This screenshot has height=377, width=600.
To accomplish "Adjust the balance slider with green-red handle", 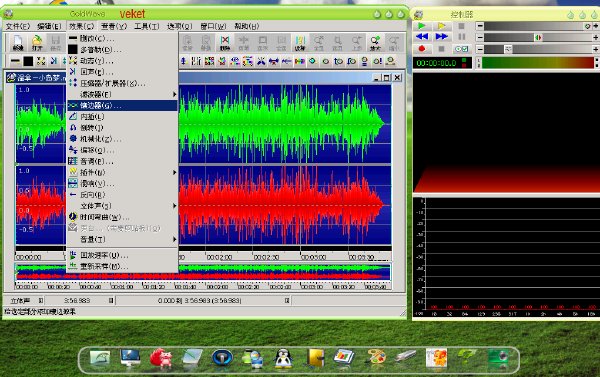I will [538, 37].
